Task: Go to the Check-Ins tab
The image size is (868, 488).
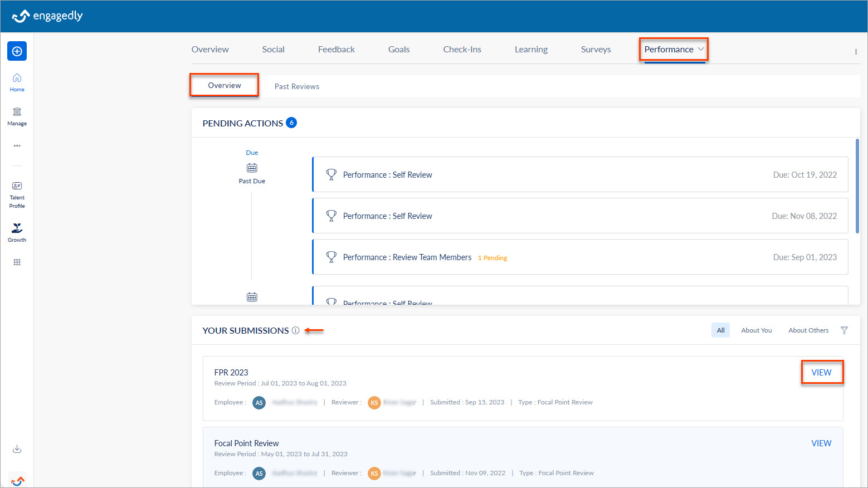Action: click(462, 49)
